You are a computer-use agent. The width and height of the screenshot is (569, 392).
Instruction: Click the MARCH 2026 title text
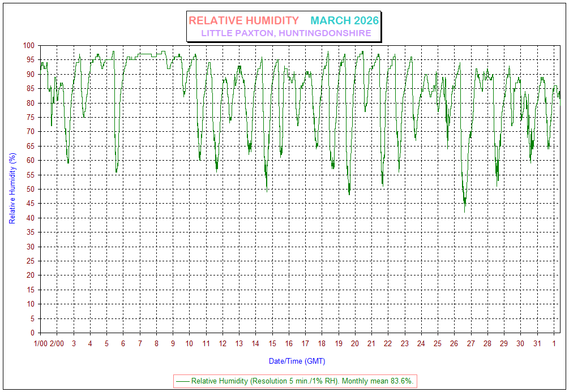point(344,20)
